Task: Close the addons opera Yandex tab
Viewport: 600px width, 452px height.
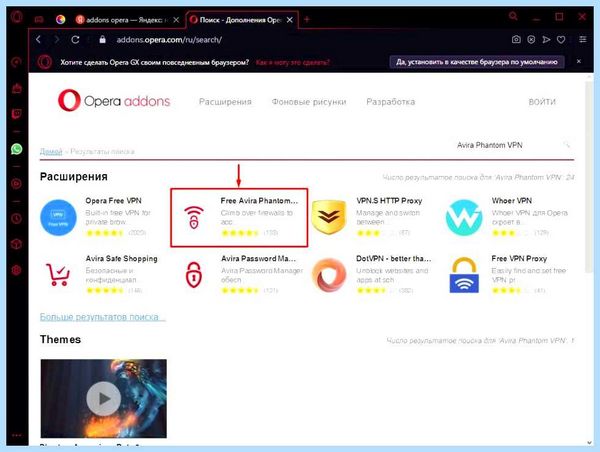Action: [176, 20]
